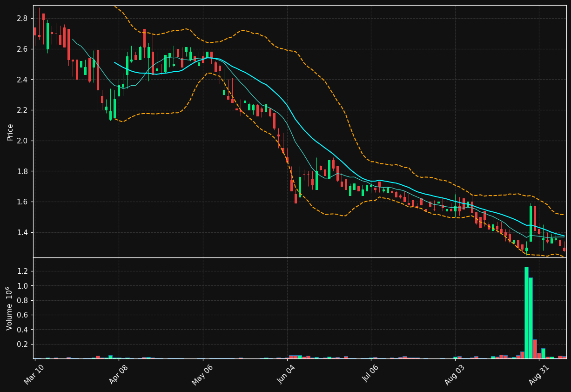The height and width of the screenshot is (392, 571).
Task: Click the 0.2 volume axis label
Action: pos(22,345)
